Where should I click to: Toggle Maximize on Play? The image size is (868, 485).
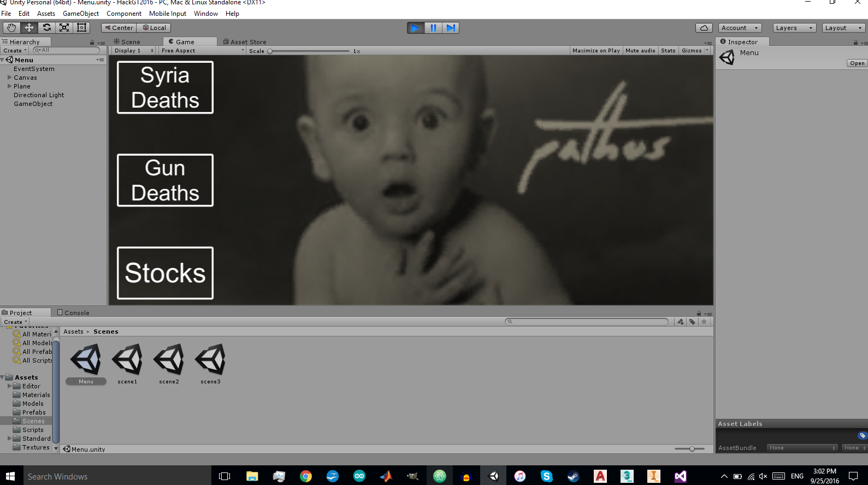[596, 51]
